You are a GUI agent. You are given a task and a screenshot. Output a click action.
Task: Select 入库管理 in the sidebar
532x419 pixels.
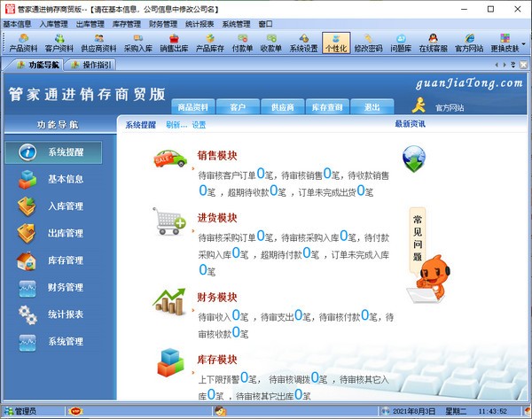click(53, 206)
